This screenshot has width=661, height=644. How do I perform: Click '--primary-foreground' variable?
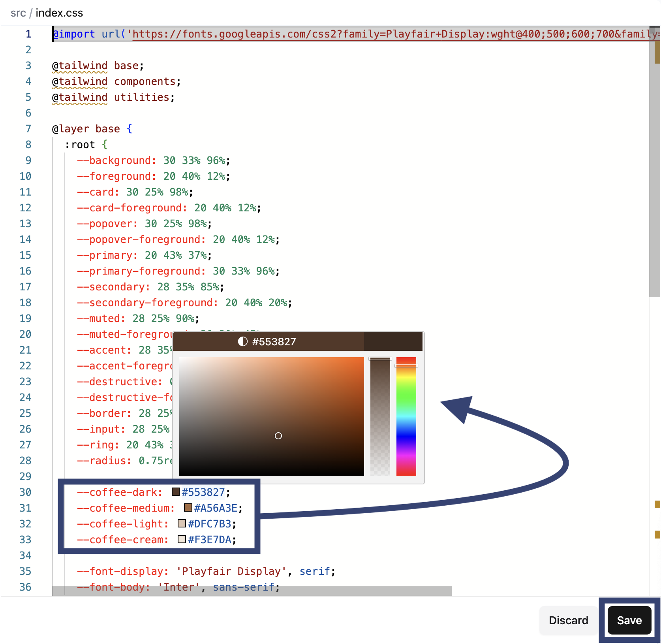point(139,271)
